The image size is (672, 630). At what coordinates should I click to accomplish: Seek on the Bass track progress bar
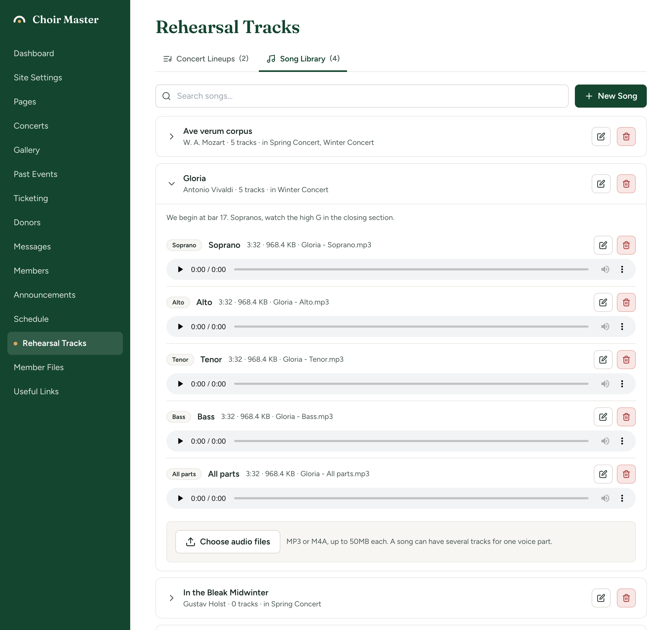click(411, 441)
